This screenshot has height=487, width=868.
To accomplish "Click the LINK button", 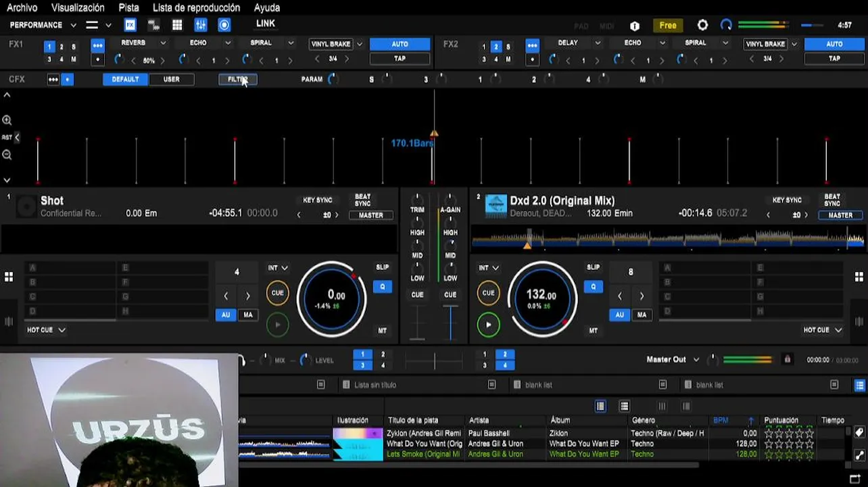I will click(266, 24).
